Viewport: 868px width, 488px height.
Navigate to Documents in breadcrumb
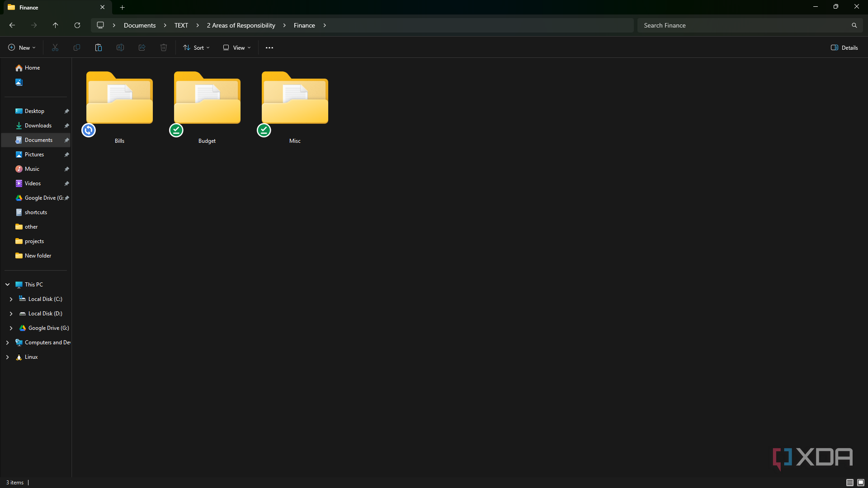click(x=140, y=25)
